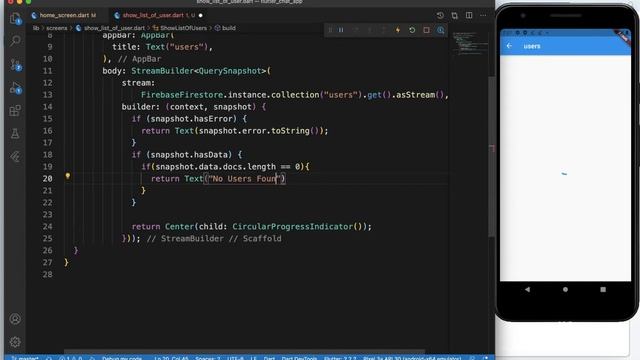Tap the emulator Android back navigation button
The height and width of the screenshot is (360, 640).
coord(527,289)
